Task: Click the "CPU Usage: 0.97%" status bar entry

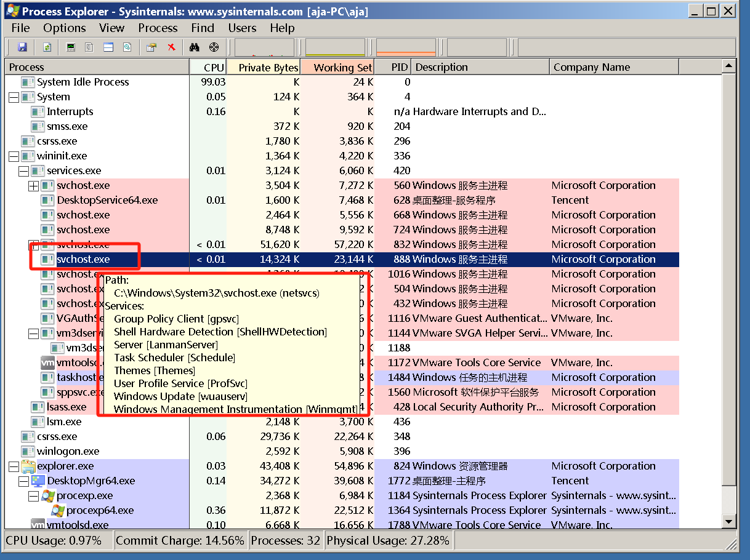Action: pos(58,540)
